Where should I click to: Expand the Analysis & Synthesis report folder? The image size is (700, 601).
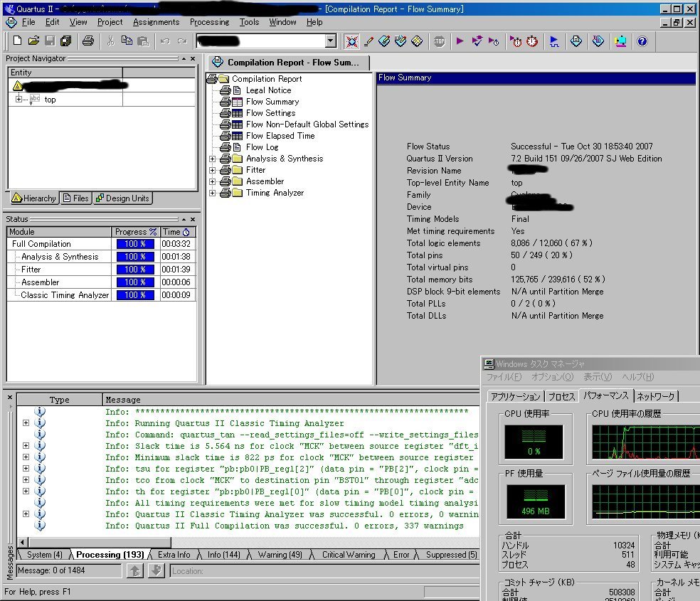[x=212, y=159]
